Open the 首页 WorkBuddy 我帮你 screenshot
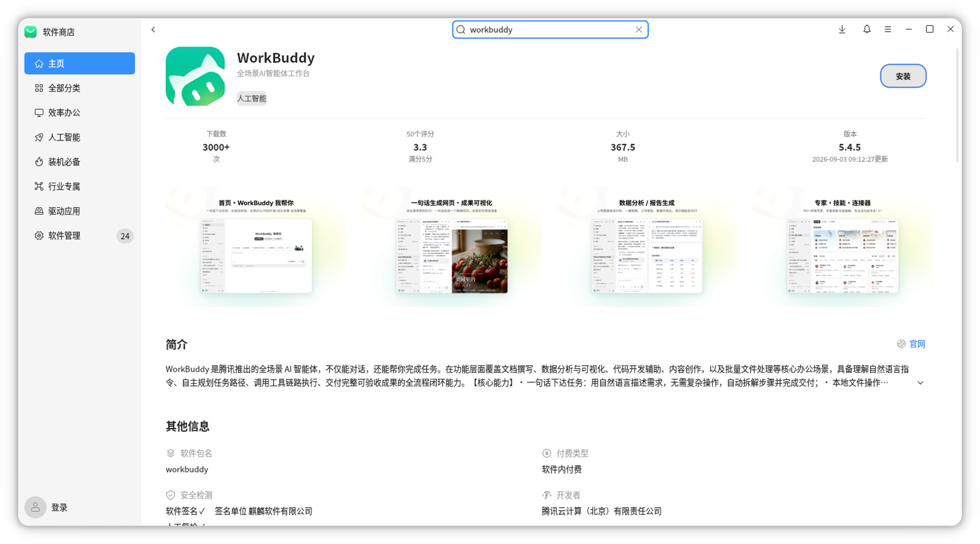Viewport: 980px width, 544px height. (256, 247)
